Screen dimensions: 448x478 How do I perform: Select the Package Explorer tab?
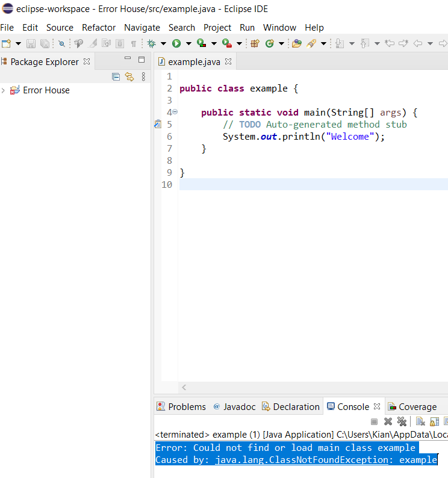tap(44, 62)
